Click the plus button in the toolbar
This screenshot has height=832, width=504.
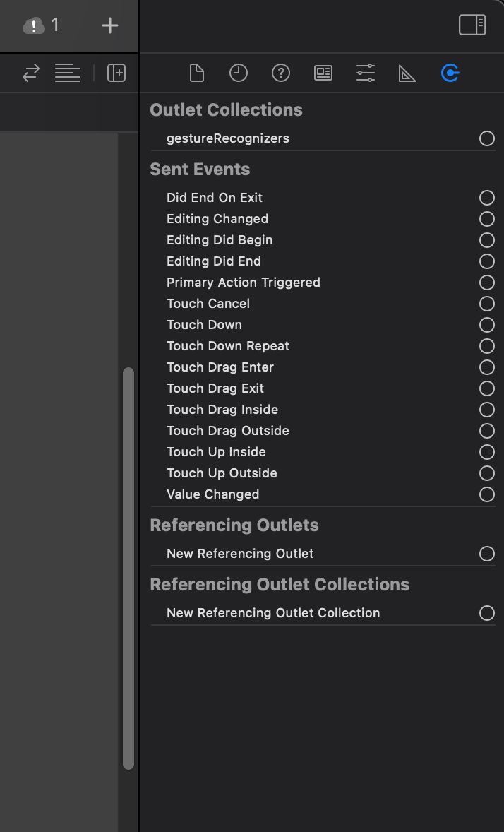[x=110, y=25]
